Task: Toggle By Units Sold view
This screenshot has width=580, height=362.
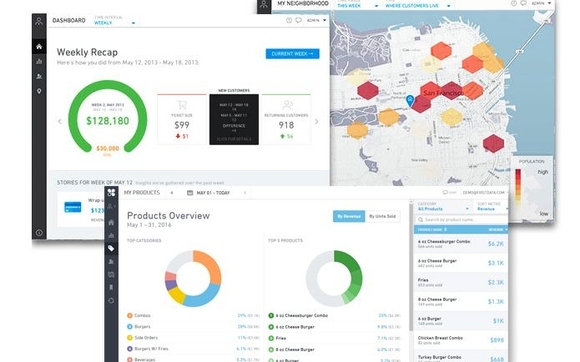Action: pyautogui.click(x=382, y=216)
